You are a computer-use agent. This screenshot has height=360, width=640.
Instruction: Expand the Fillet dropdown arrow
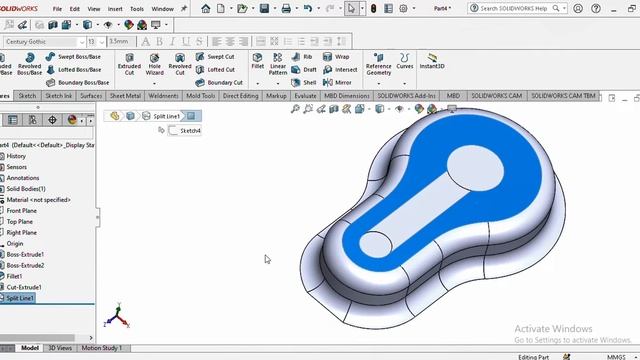[x=258, y=83]
